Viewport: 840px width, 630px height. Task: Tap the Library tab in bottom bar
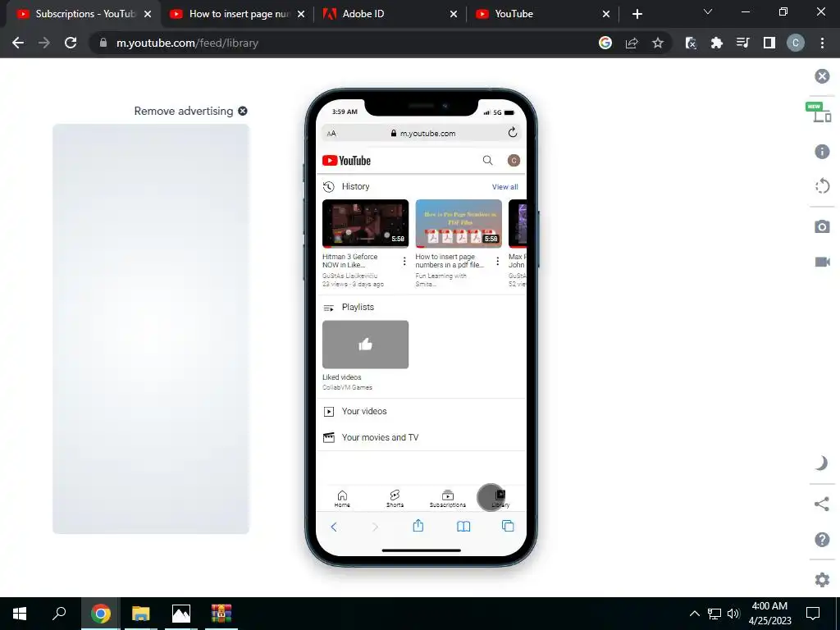[500, 498]
